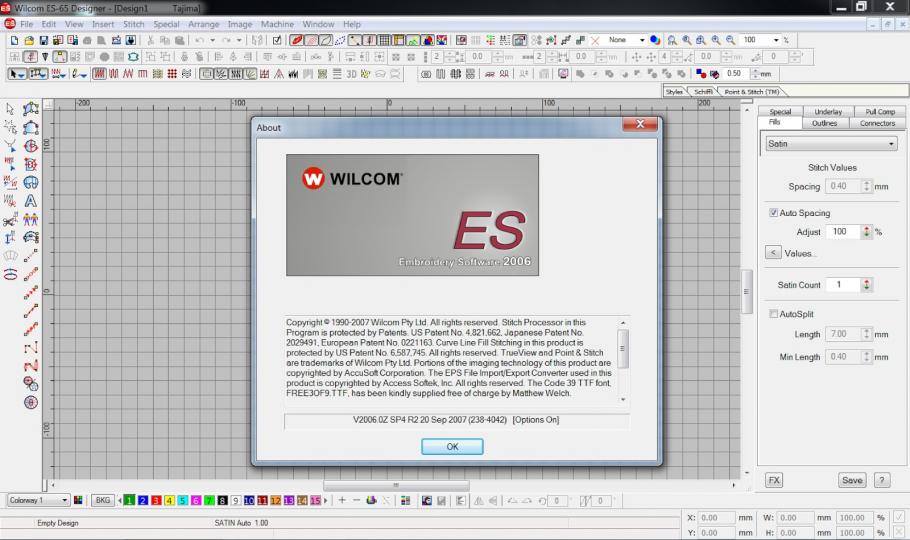Image resolution: width=910 pixels, height=540 pixels.
Task: Click the Open folder icon
Action: pos(28,40)
